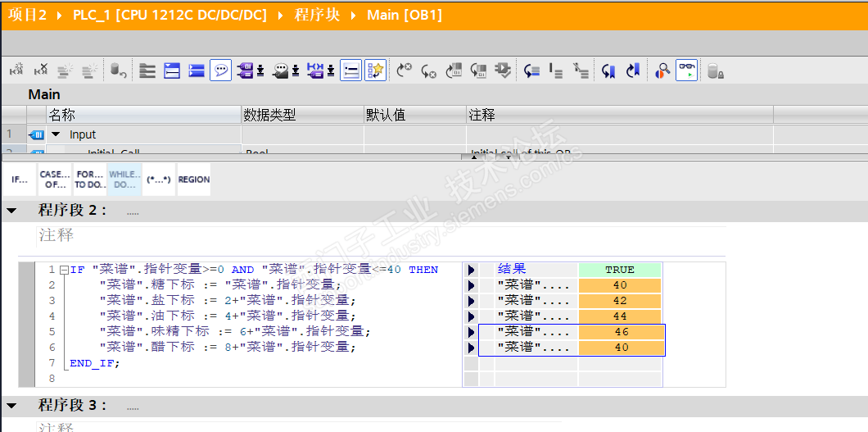Collapse 程序段 2 network section
The height and width of the screenshot is (432, 868).
tap(11, 211)
